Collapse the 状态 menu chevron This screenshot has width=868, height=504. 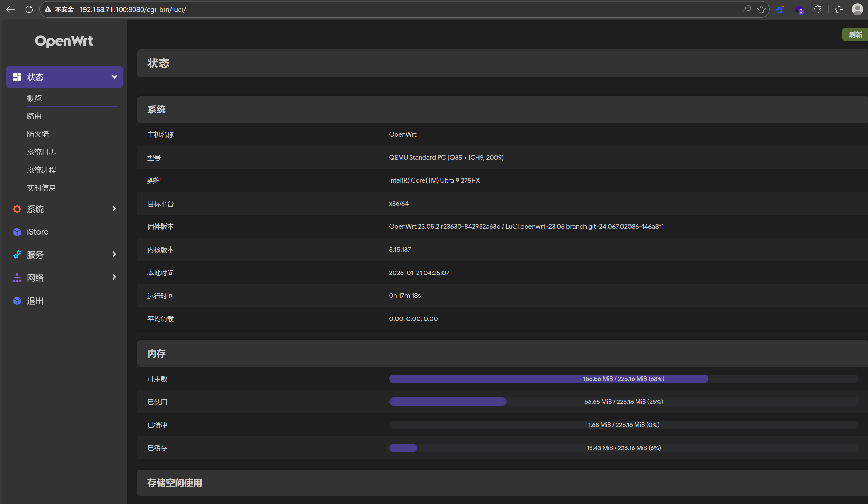pyautogui.click(x=114, y=77)
